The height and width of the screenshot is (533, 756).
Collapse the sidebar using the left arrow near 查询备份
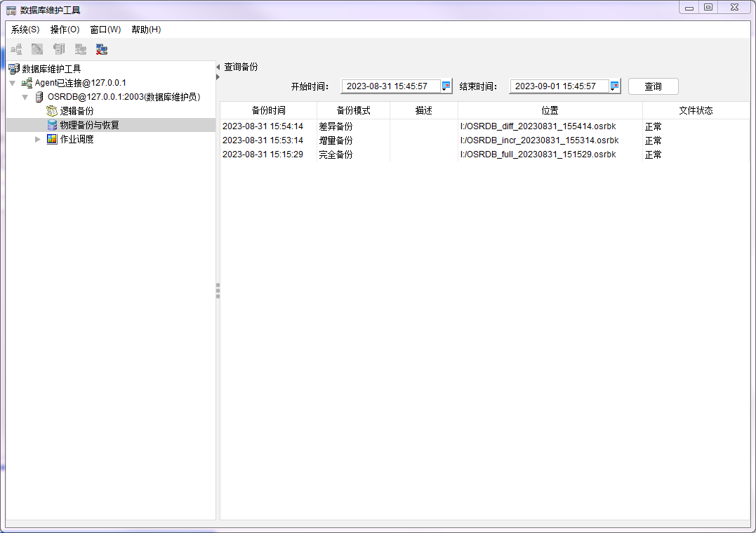[218, 65]
